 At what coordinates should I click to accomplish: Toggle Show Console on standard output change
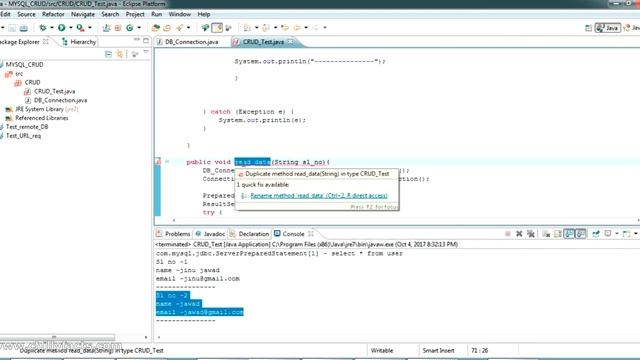[569, 234]
